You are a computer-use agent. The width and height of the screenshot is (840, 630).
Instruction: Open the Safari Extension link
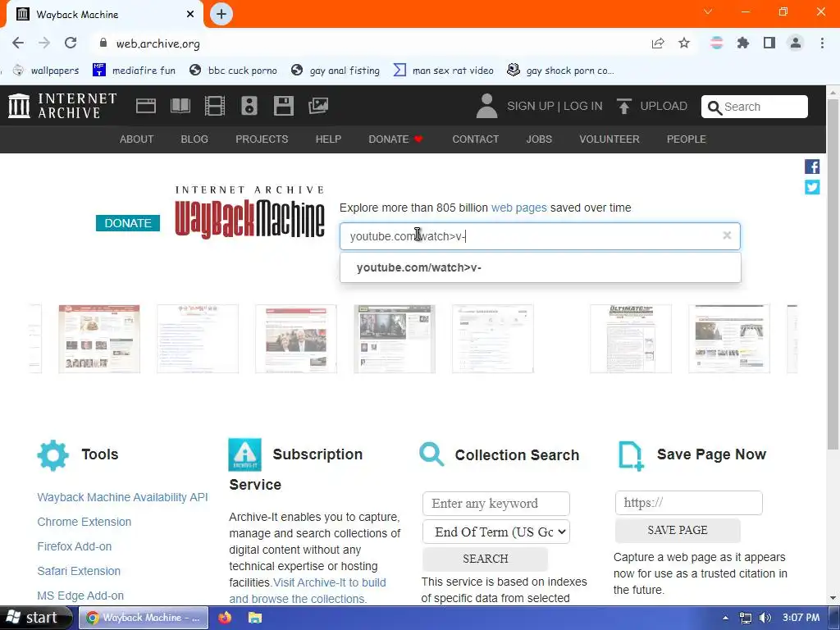(79, 571)
